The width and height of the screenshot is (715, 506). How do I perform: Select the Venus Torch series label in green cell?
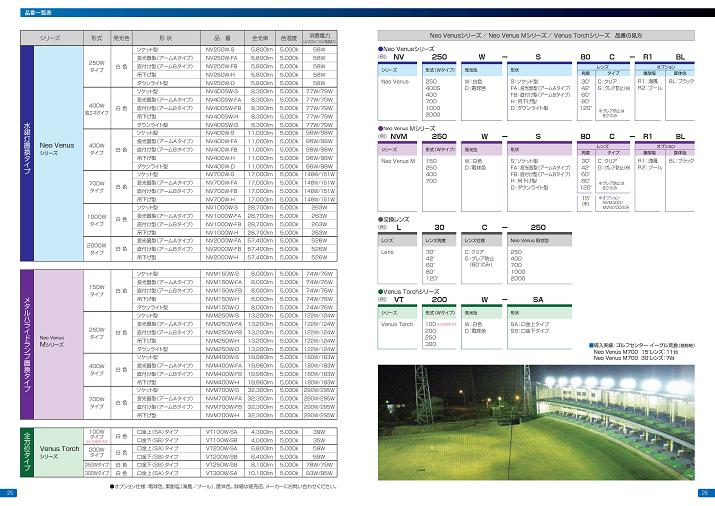59,452
